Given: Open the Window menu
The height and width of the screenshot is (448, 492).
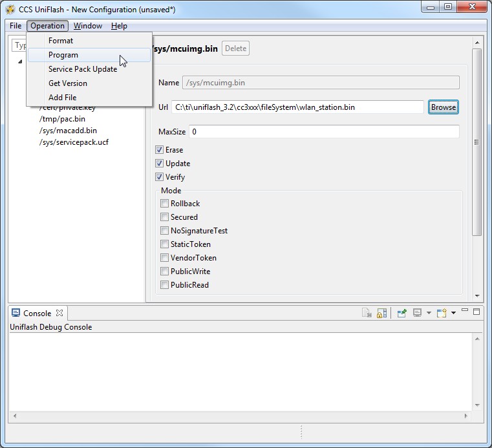Looking at the screenshot, I should (88, 26).
